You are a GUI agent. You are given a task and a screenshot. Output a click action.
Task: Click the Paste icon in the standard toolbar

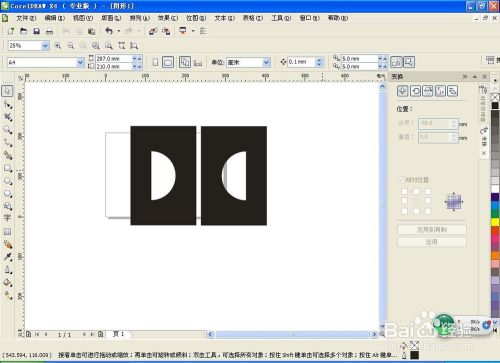(x=92, y=31)
